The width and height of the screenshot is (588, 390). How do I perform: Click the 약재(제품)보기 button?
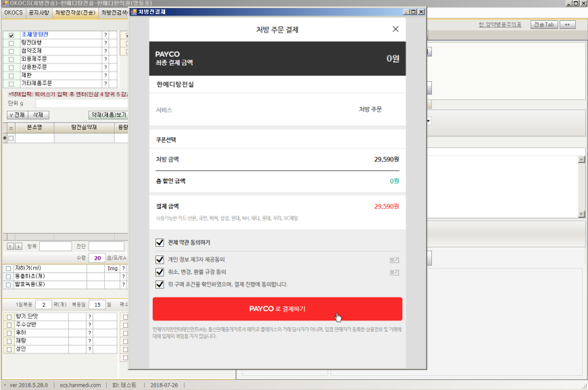point(108,115)
